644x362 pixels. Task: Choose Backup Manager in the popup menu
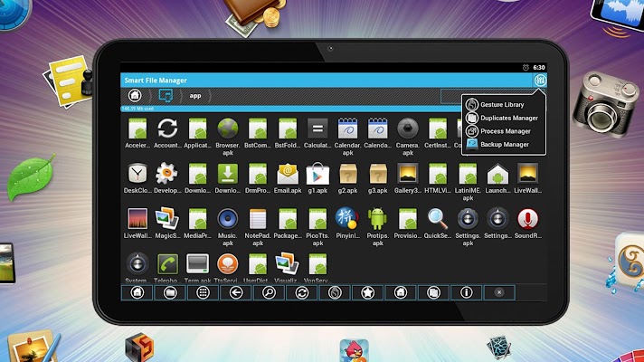pos(504,144)
